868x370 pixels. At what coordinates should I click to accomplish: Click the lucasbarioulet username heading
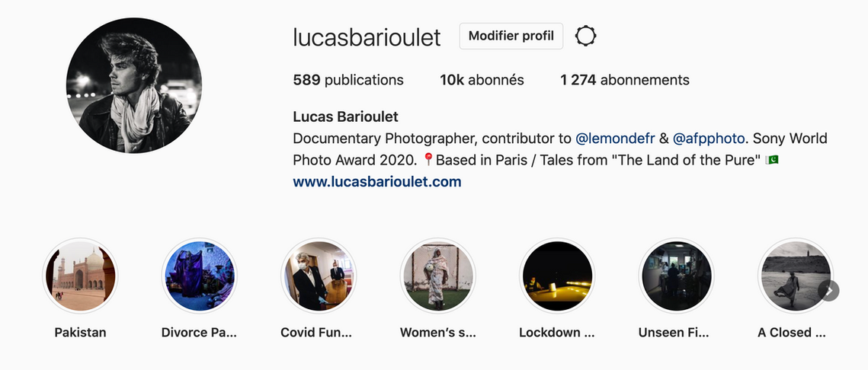(x=367, y=37)
